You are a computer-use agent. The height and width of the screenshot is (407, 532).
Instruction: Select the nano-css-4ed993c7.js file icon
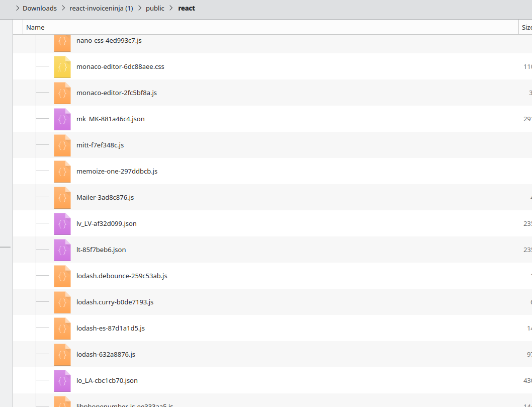click(62, 43)
